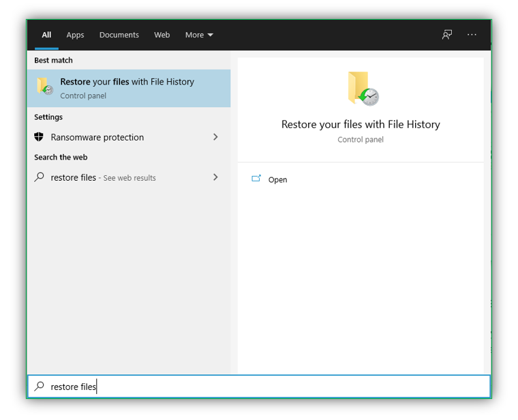Click the Open window icon
Viewport: 518px width, 420px height.
click(256, 179)
